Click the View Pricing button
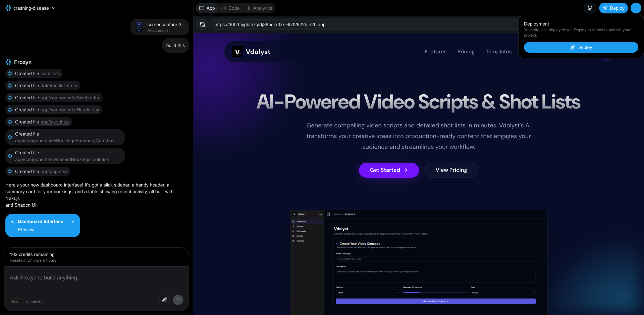644x315 pixels. 451,170
